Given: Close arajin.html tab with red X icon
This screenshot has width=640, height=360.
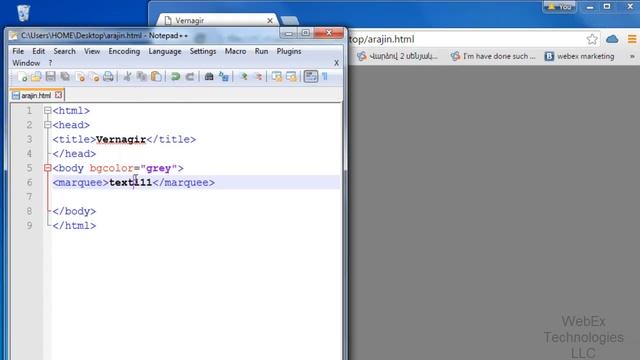Looking at the screenshot, I should pos(58,95).
